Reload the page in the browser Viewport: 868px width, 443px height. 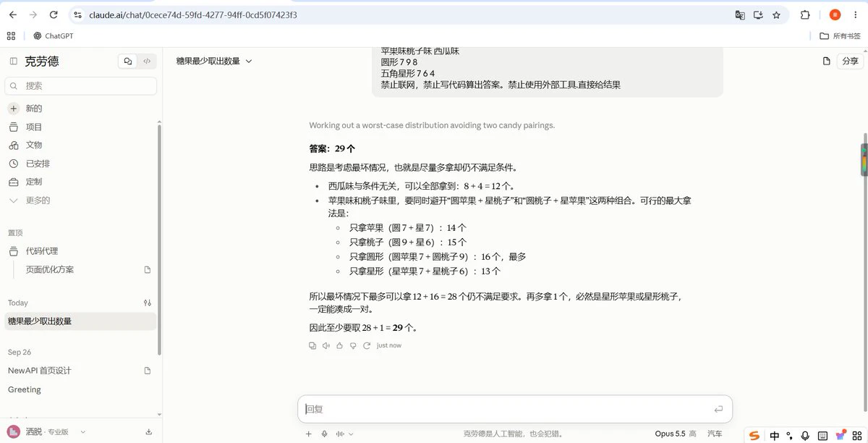pyautogui.click(x=55, y=14)
